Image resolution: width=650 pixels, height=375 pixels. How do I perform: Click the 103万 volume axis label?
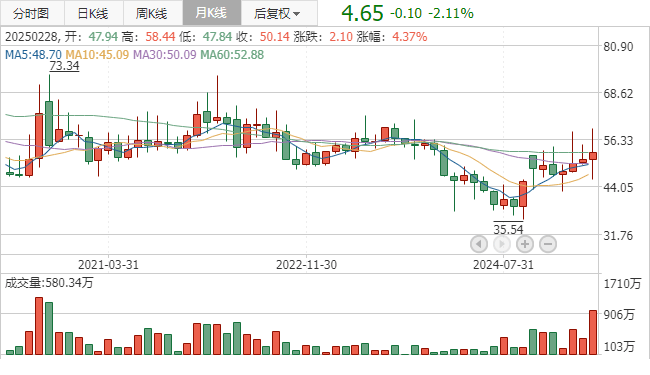coord(619,346)
